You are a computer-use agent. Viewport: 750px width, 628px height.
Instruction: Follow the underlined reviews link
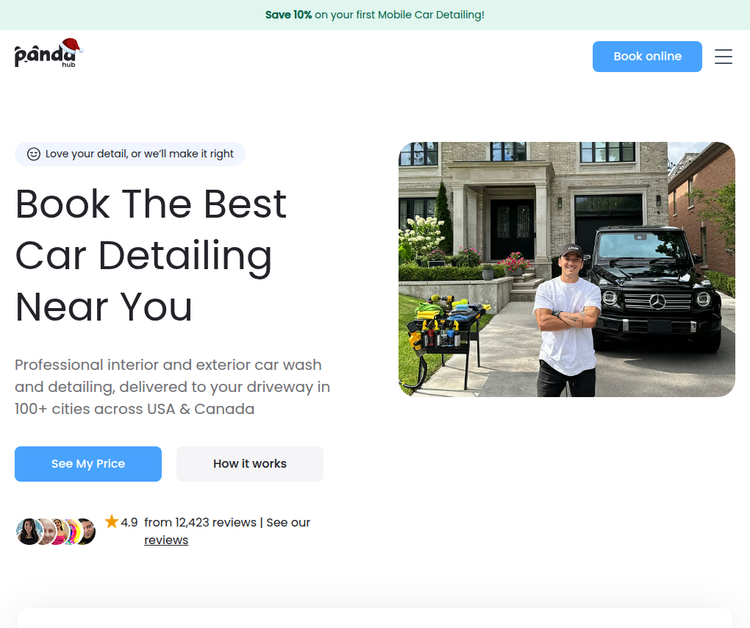pyautogui.click(x=166, y=540)
